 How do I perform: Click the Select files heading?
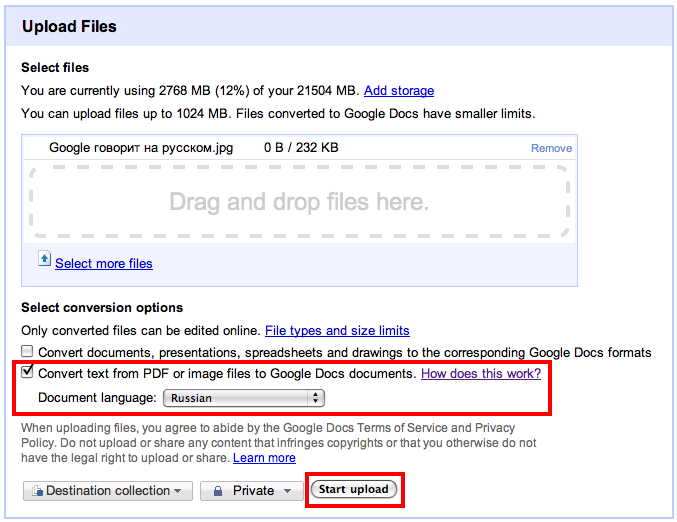tap(55, 68)
